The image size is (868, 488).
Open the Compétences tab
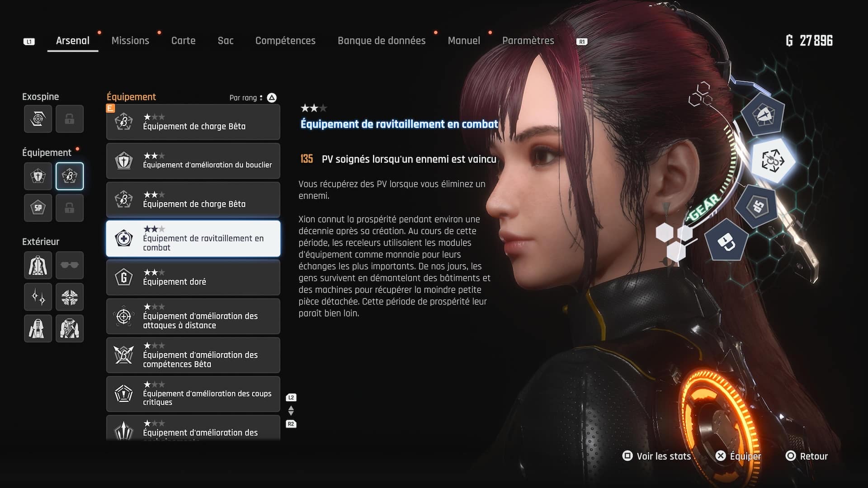click(x=285, y=41)
